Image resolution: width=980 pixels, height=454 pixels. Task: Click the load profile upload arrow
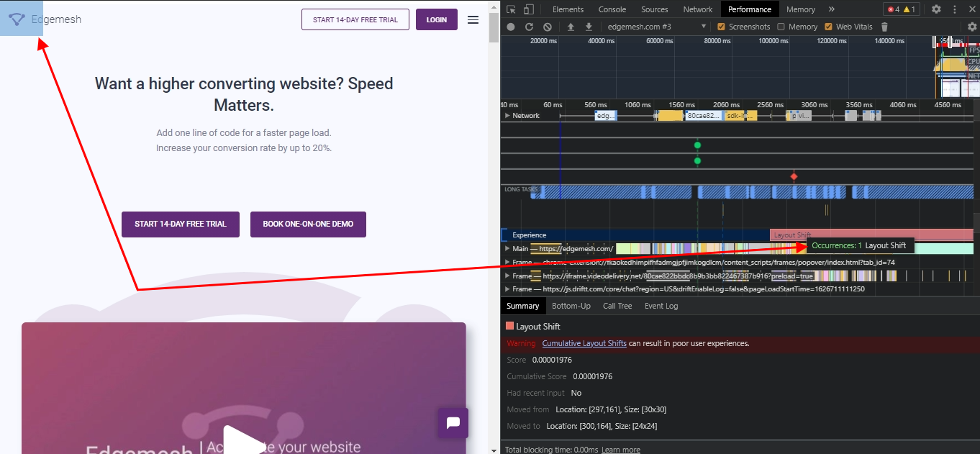coord(571,27)
